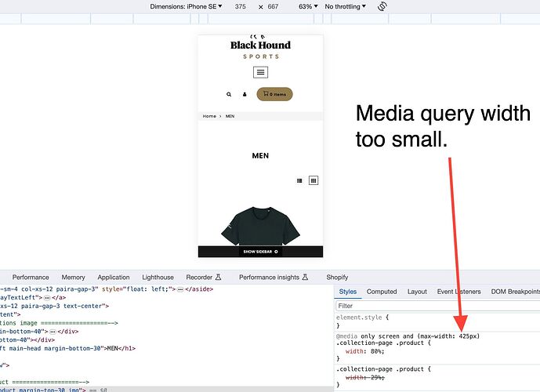Click the Performance insights flask icon
Screen dimensions: 540x392
pyautogui.click(x=305, y=277)
